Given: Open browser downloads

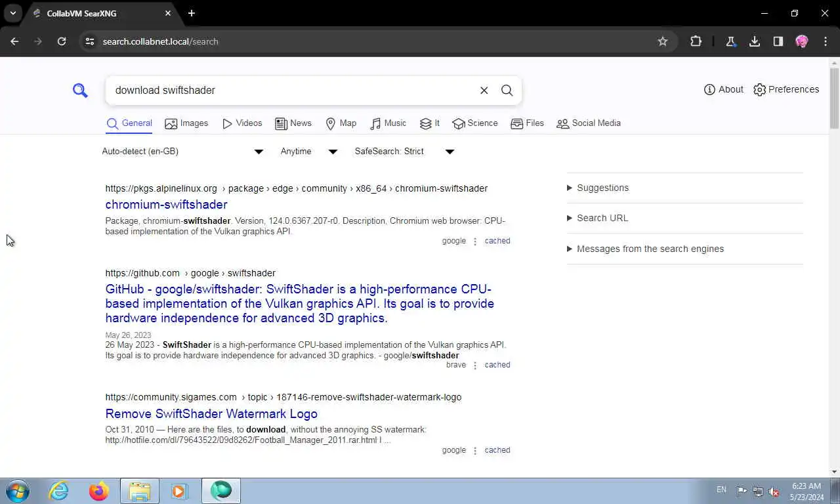Looking at the screenshot, I should [x=755, y=41].
